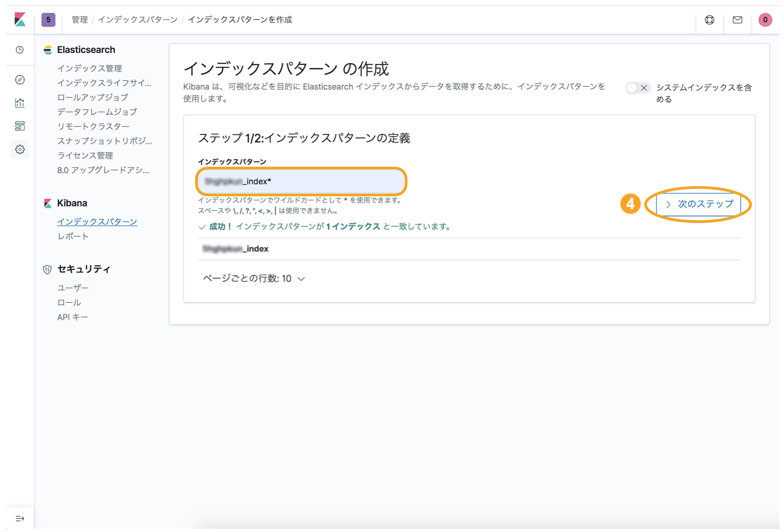Open リモートクラスター menu item

click(x=93, y=127)
